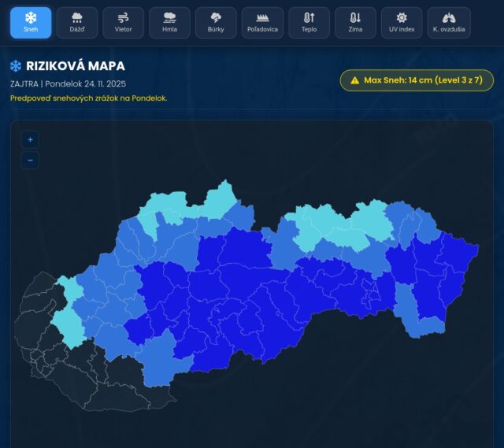
Task: Click the Max Sneh 14 cm badge
Action: pos(417,80)
